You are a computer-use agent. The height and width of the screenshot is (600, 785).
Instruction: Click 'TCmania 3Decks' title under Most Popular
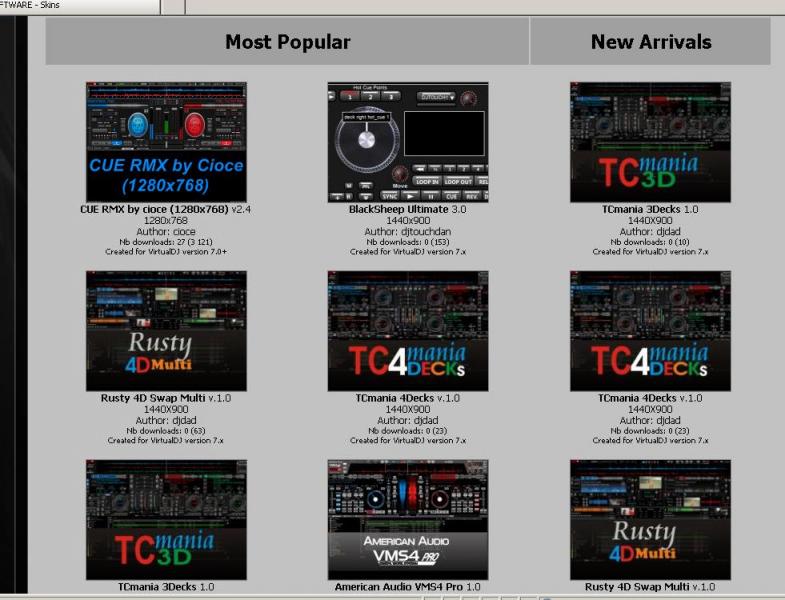[157, 586]
